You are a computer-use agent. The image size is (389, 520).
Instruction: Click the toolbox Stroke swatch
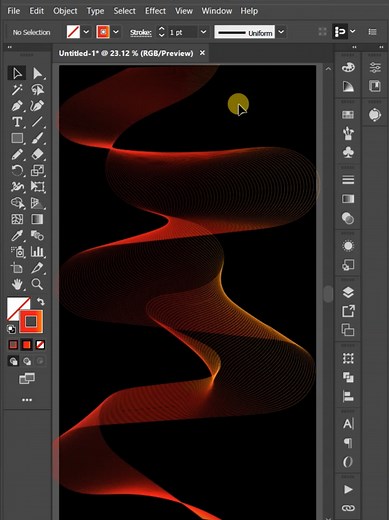pos(31,322)
